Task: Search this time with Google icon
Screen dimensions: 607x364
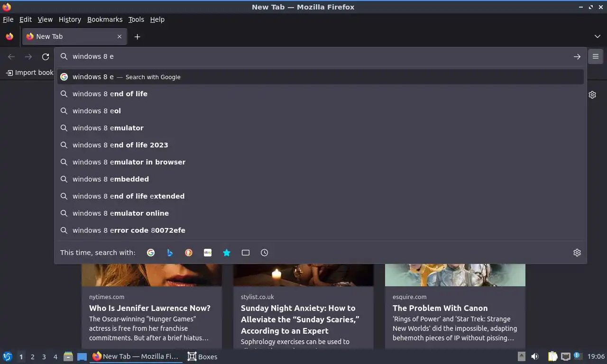Action: click(x=151, y=253)
